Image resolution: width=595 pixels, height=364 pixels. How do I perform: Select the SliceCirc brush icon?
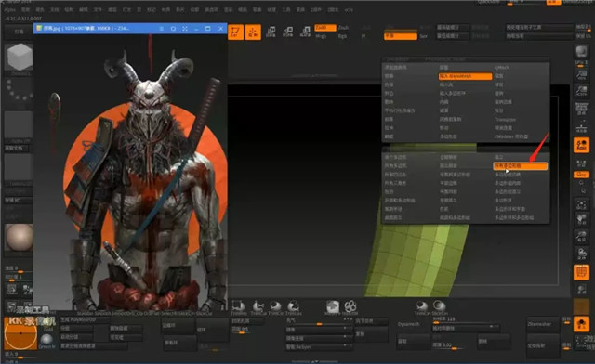click(440, 306)
